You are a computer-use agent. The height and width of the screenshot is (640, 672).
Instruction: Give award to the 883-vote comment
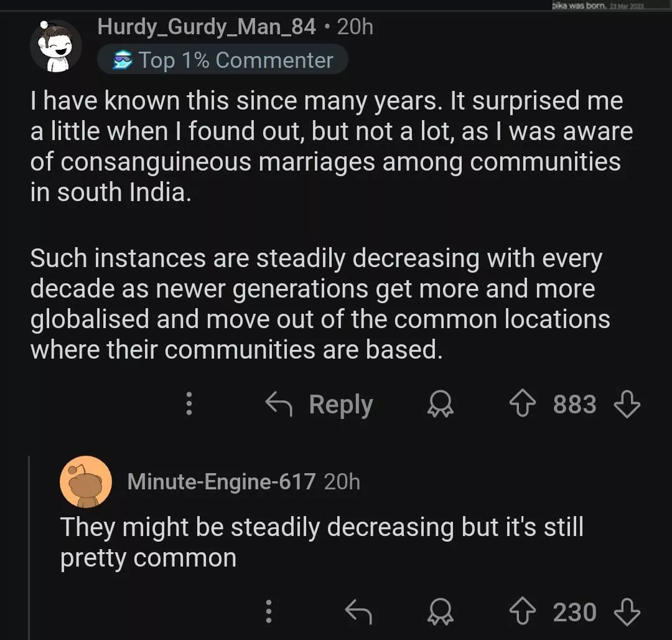coord(441,405)
